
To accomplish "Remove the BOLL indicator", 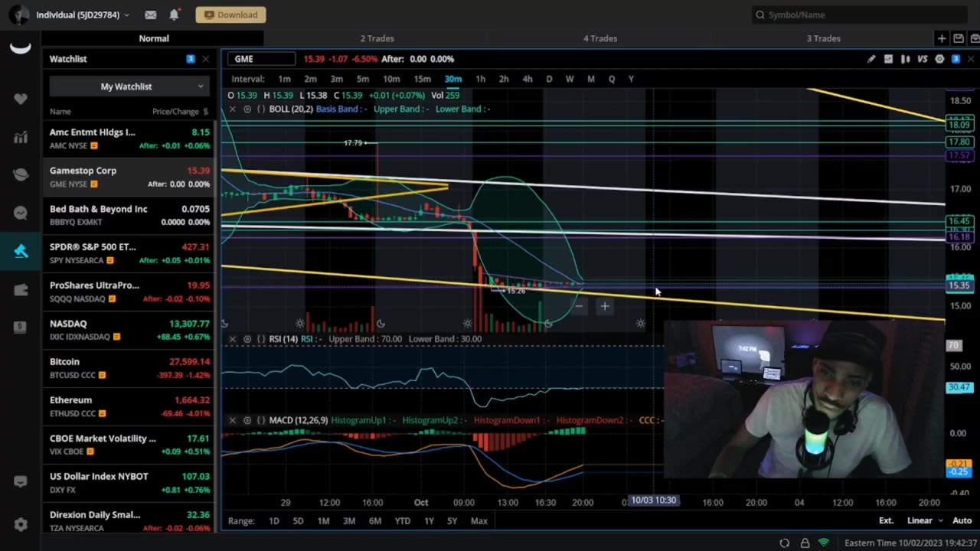I will (x=233, y=109).
